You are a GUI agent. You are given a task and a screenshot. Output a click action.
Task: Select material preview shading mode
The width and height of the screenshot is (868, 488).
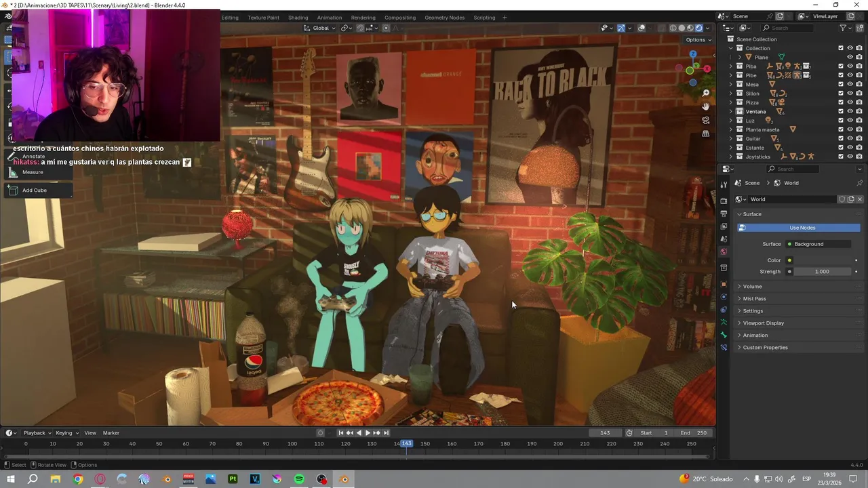click(x=690, y=28)
